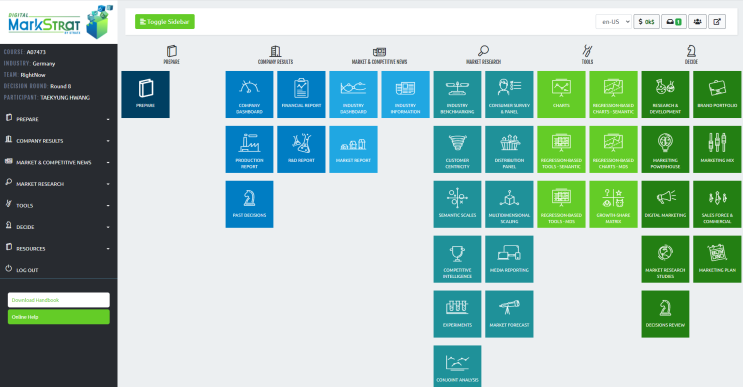
Task: Expand the Resources sidebar menu
Action: point(59,248)
